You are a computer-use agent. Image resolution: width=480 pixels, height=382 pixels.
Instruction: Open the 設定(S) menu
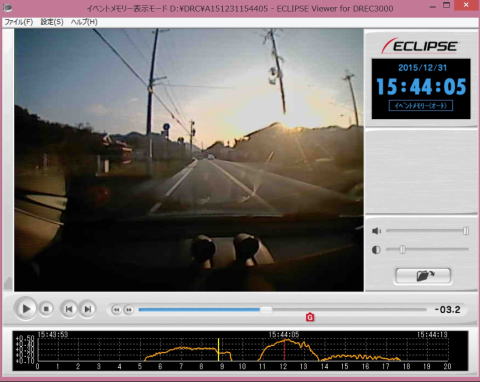[52, 22]
